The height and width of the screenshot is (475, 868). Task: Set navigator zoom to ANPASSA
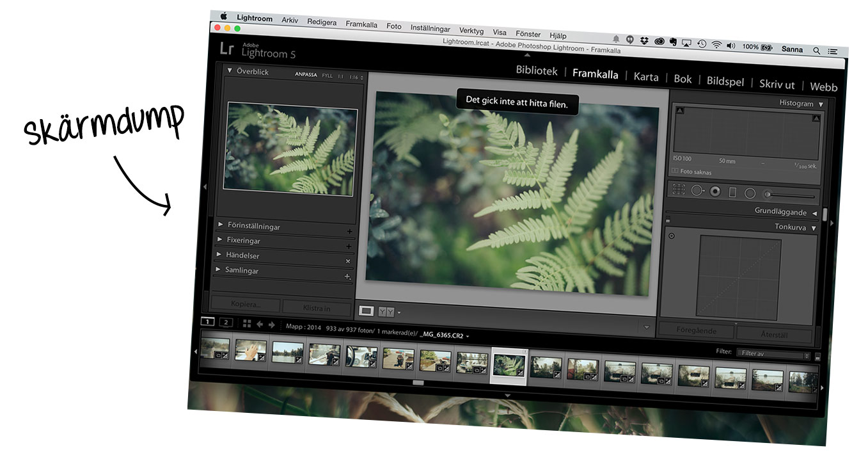pyautogui.click(x=306, y=75)
